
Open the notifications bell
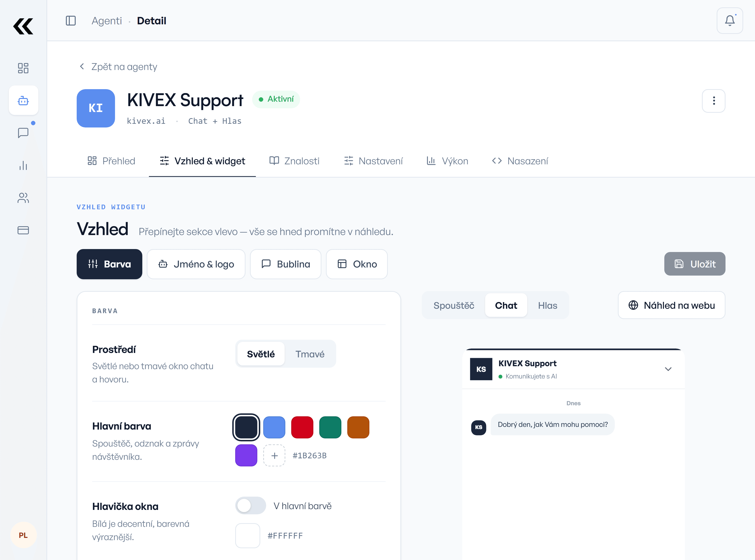729,21
